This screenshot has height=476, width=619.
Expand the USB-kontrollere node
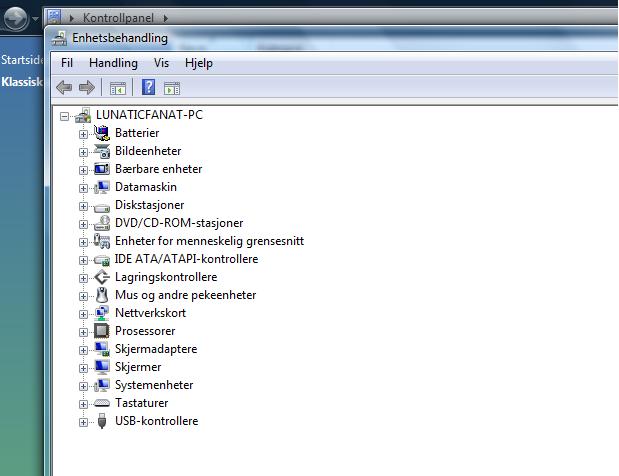pos(83,422)
